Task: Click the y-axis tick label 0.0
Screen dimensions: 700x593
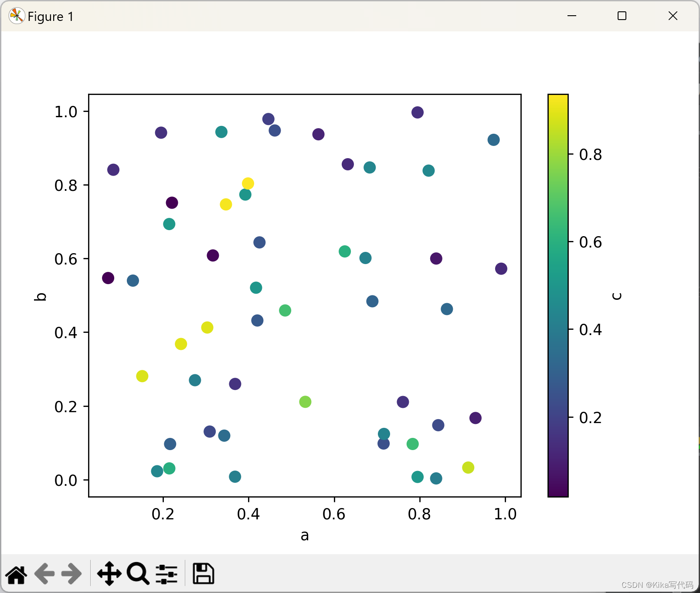Action: click(66, 480)
